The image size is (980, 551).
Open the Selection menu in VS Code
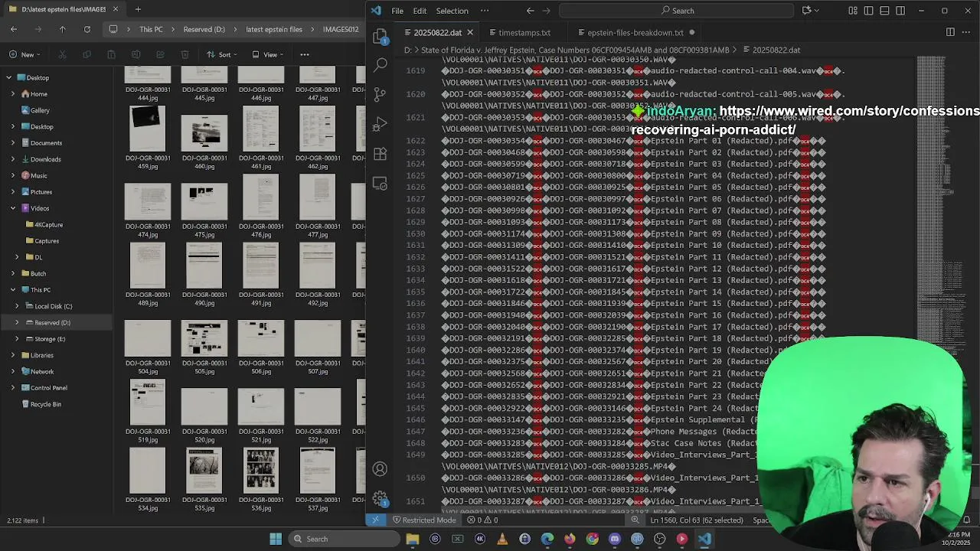pos(452,11)
